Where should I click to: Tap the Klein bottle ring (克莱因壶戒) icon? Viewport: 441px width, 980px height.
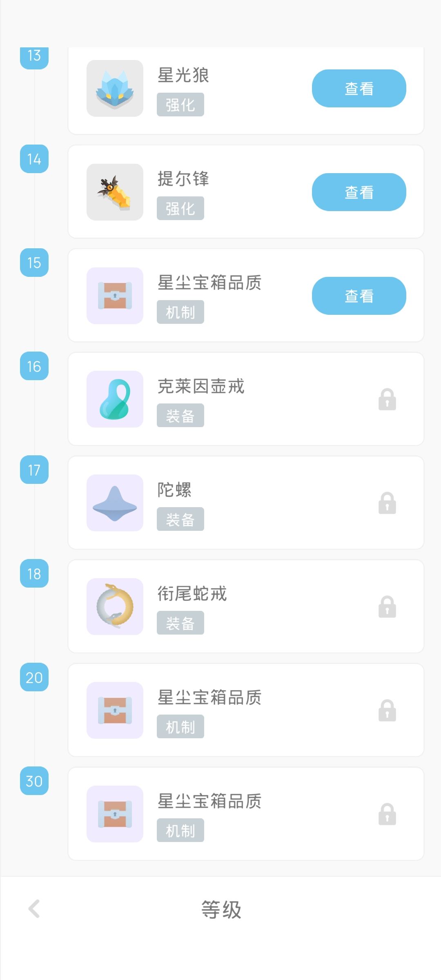[x=115, y=399]
